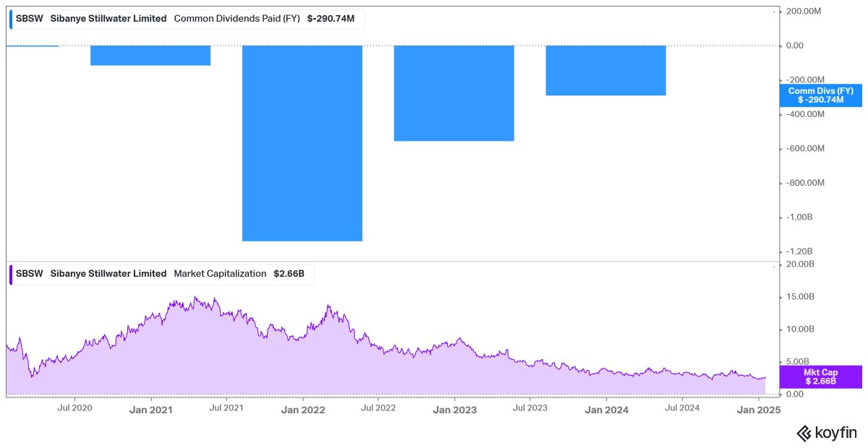868x448 pixels.
Task: Click the purple color swatch beside SBSW market cap legend
Action: (11, 274)
